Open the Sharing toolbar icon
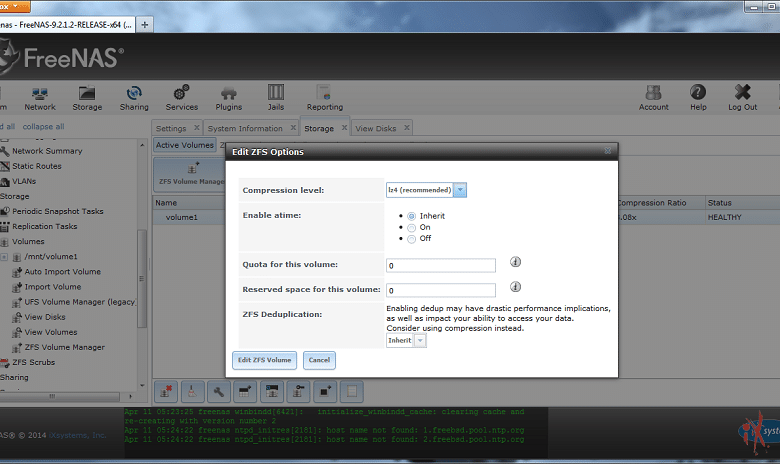The width and height of the screenshot is (780, 464). (134, 97)
